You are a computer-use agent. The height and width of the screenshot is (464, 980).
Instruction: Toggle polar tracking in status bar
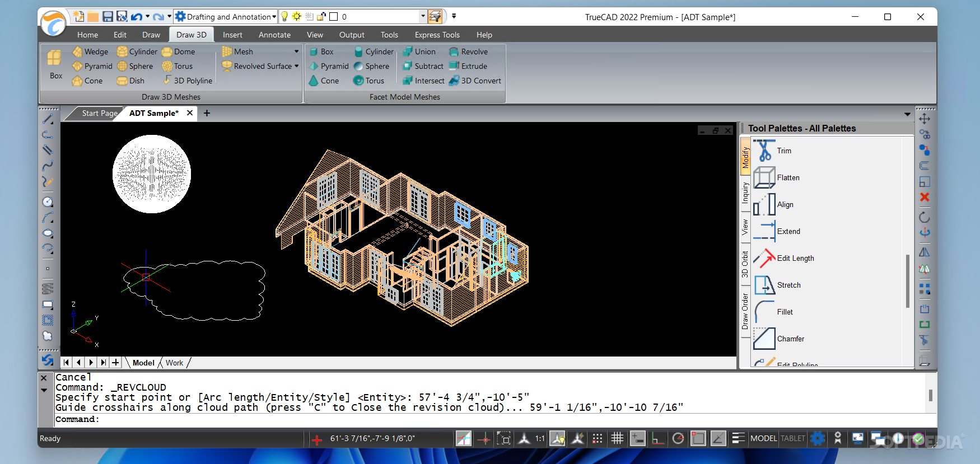click(678, 438)
